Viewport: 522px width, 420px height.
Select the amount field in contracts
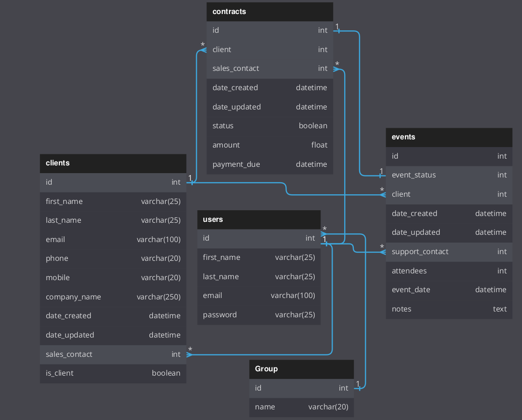point(269,145)
